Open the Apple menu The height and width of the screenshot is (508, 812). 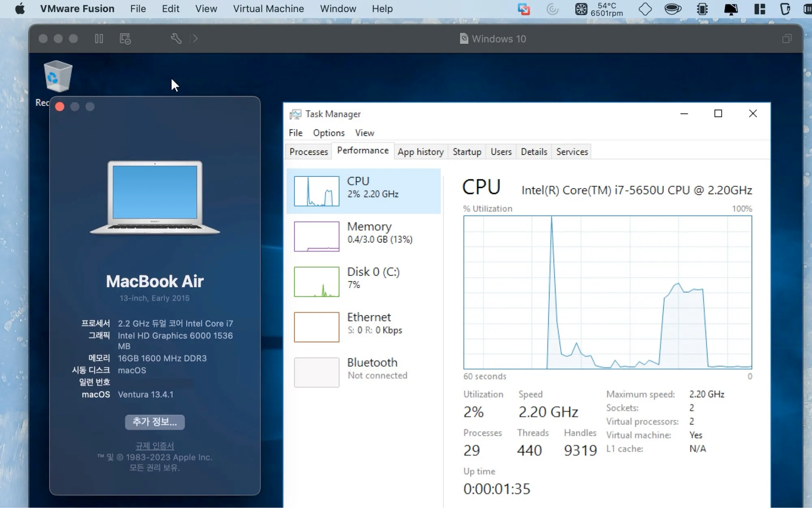click(19, 9)
